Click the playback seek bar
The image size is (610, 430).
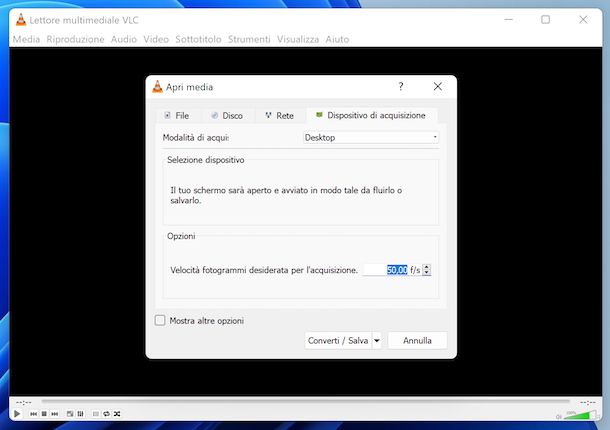pyautogui.click(x=305, y=400)
